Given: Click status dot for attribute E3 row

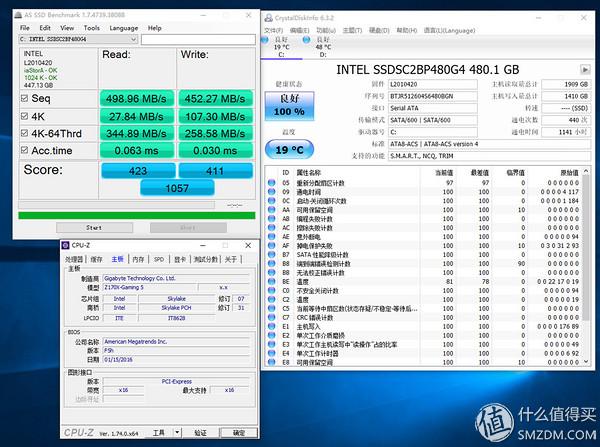Looking at the screenshot, I should pyautogui.click(x=272, y=344).
